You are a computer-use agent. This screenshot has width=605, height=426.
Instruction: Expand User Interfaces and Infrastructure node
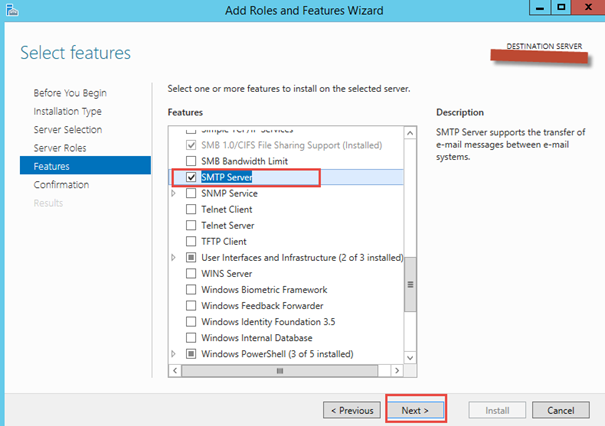pos(176,257)
